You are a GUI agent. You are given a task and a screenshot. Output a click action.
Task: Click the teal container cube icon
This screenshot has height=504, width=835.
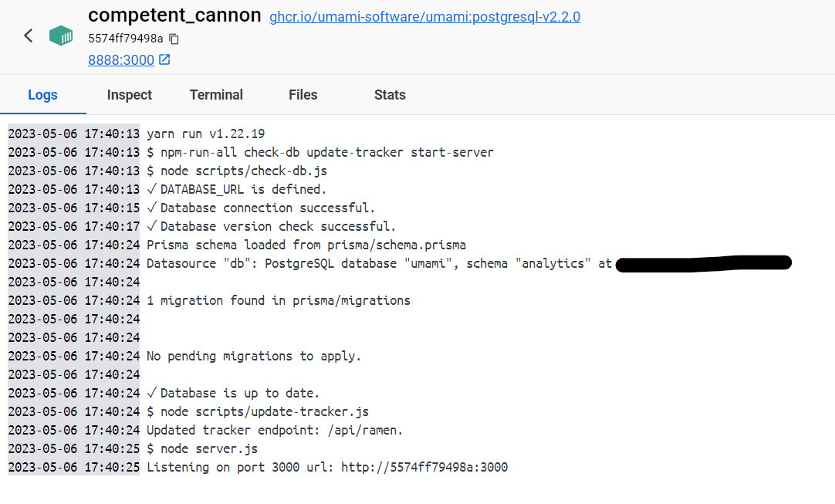tap(60, 36)
